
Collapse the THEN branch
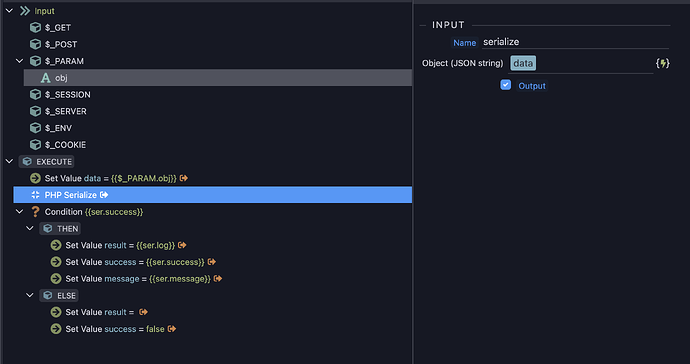[29, 228]
